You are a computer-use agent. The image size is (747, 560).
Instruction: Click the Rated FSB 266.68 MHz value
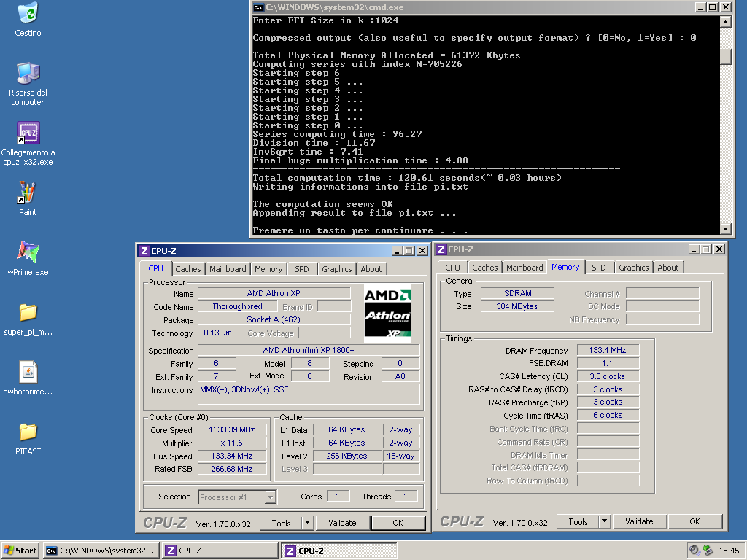pyautogui.click(x=232, y=469)
